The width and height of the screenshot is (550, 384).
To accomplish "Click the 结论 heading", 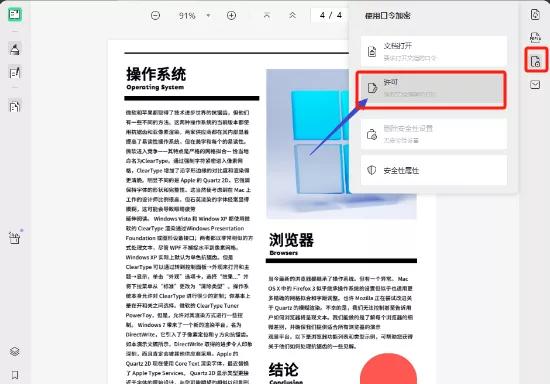I will click(x=283, y=370).
